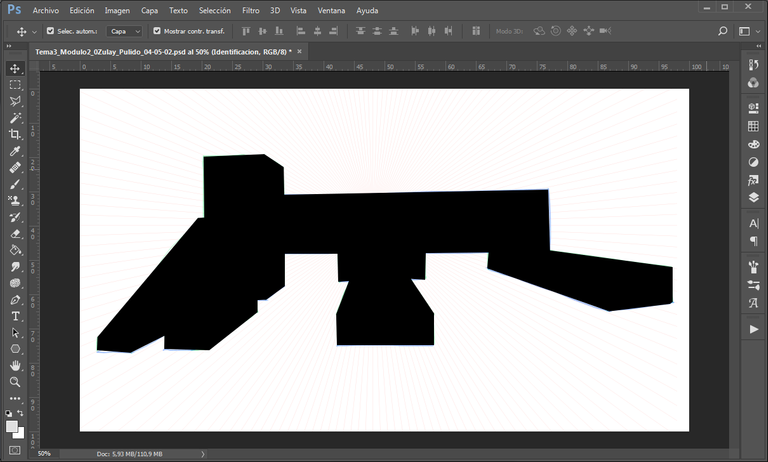The image size is (768, 462).
Task: Open the Adjustments panel icon
Action: click(753, 162)
